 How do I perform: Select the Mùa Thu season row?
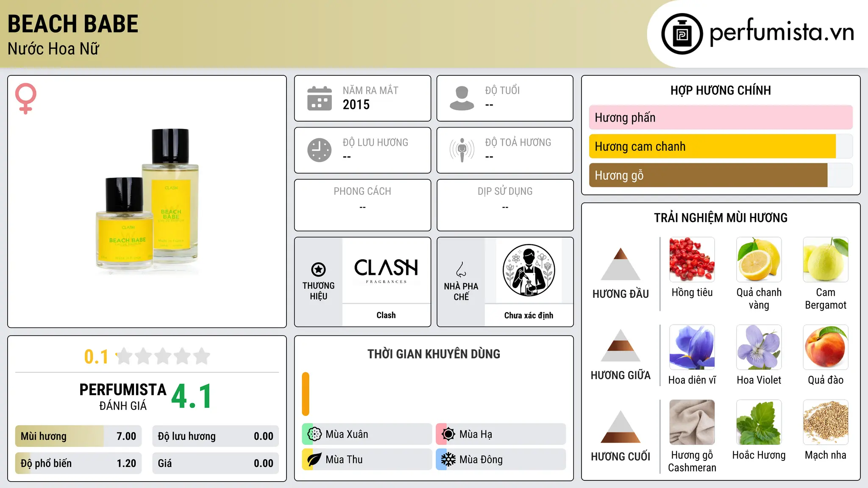(x=367, y=460)
